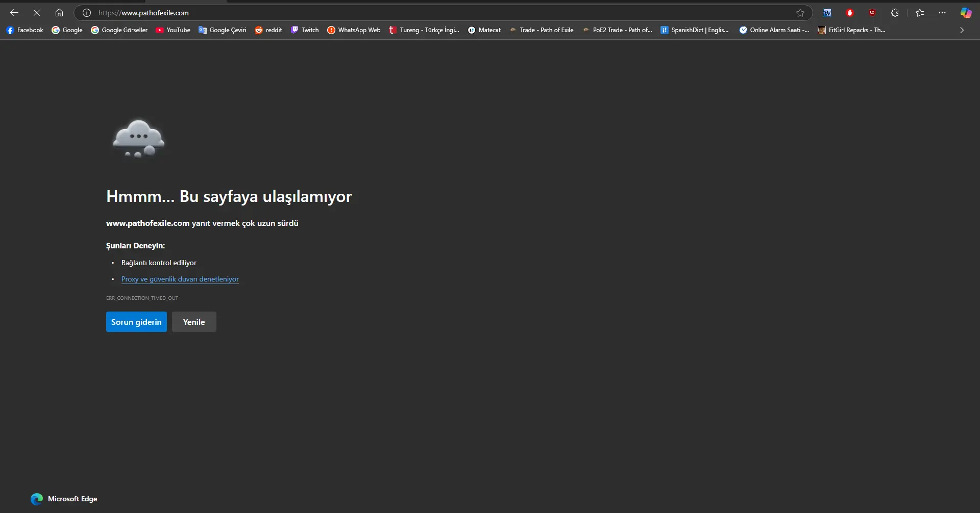Open the reddit bookmark
Viewport: 980px width, 513px height.
[x=268, y=30]
